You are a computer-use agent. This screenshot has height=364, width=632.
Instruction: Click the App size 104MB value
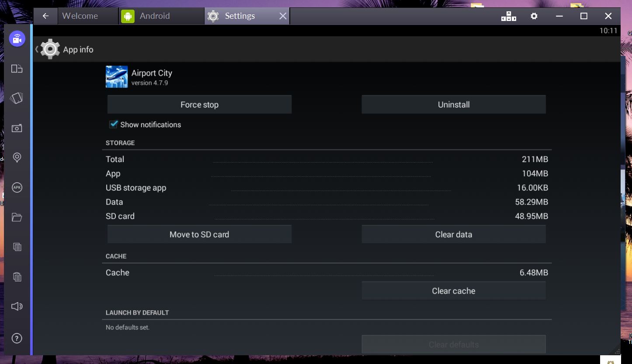535,173
